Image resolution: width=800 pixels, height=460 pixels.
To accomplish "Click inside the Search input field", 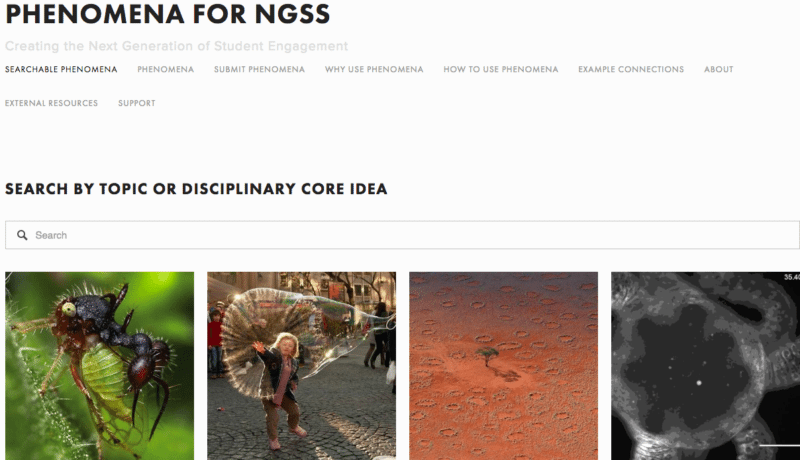I will (x=403, y=235).
